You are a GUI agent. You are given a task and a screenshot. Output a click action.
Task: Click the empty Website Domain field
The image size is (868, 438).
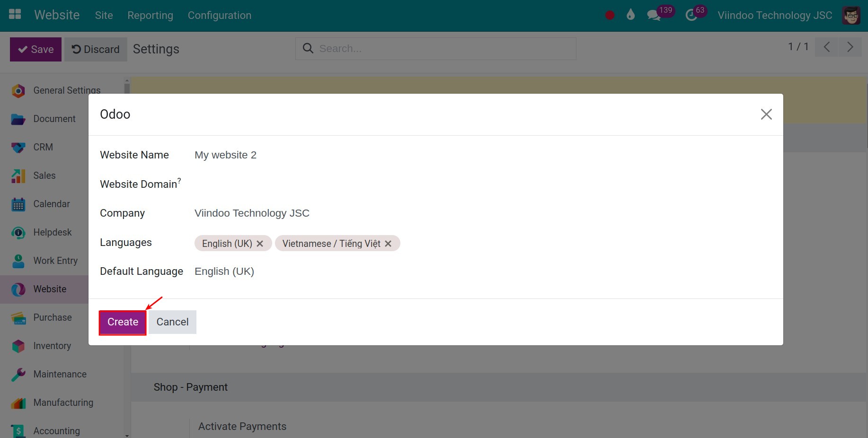click(x=483, y=184)
